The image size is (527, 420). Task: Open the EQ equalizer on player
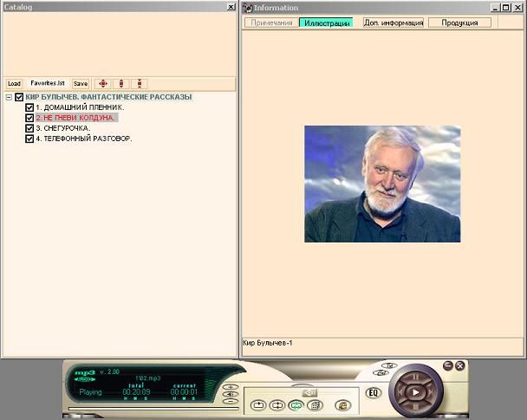374,393
